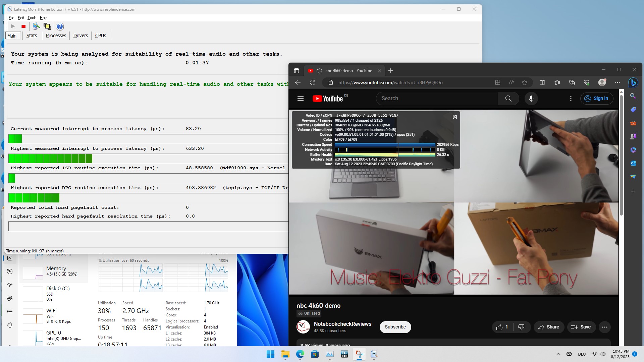Open LatencyMon help question mark icon
Image resolution: width=644 pixels, height=362 pixels.
60,26
